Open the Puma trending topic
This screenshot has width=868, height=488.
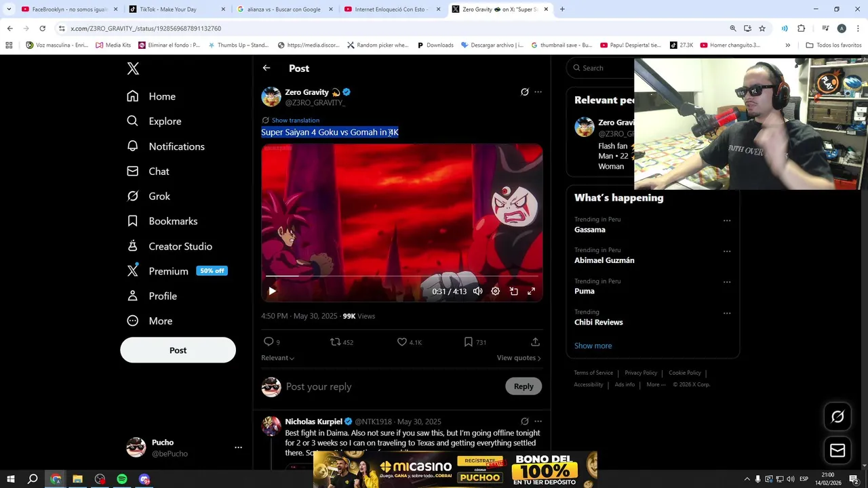(x=584, y=291)
